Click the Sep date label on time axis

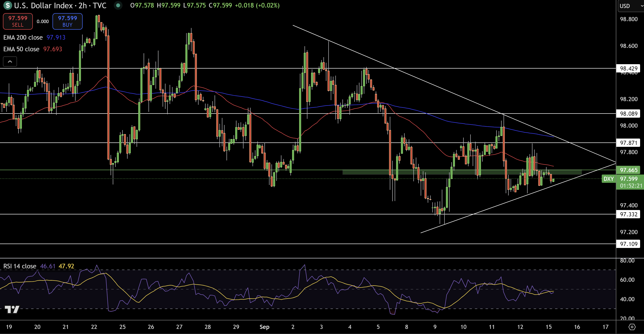tap(264, 327)
